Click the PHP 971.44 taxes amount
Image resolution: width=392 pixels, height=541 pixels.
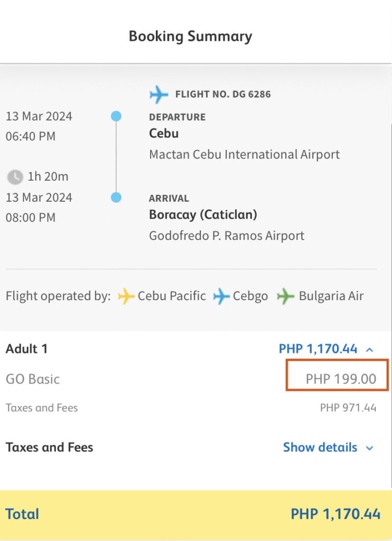348,408
